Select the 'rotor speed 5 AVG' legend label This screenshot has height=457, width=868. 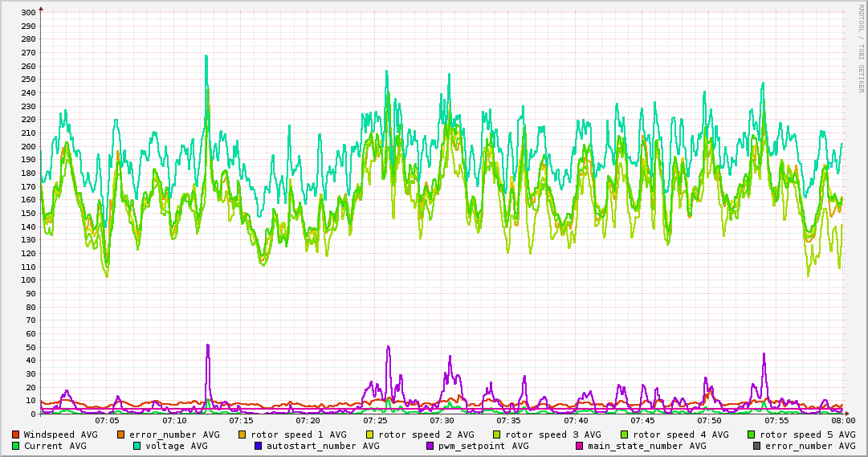tap(808, 435)
